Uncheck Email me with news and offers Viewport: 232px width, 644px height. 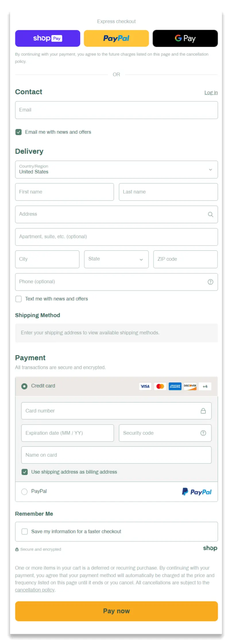click(x=19, y=132)
